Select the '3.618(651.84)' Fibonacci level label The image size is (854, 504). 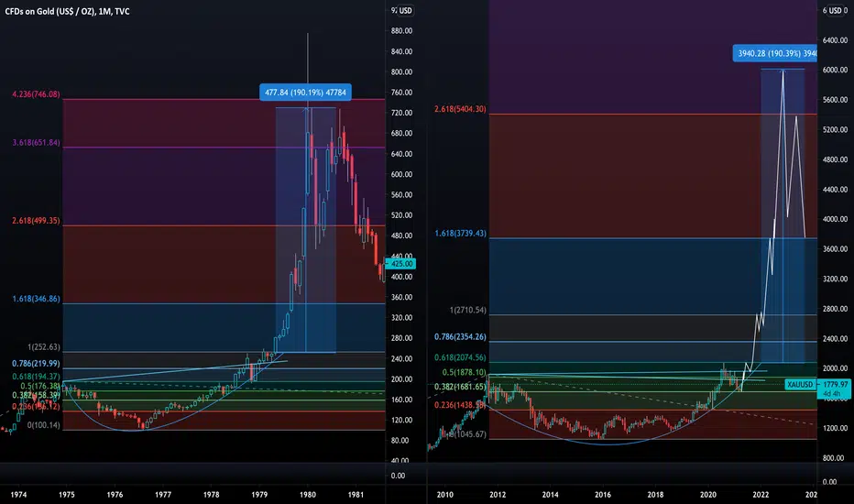click(36, 143)
